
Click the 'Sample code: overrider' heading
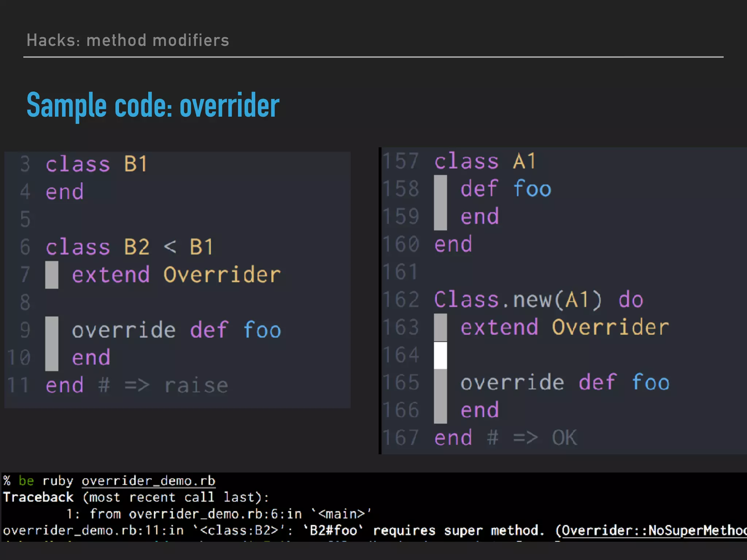153,106
